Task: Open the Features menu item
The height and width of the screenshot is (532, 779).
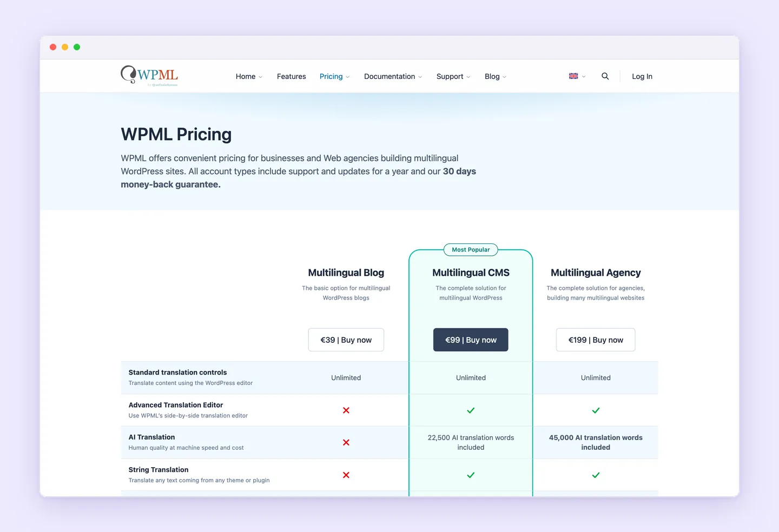Action: 292,76
